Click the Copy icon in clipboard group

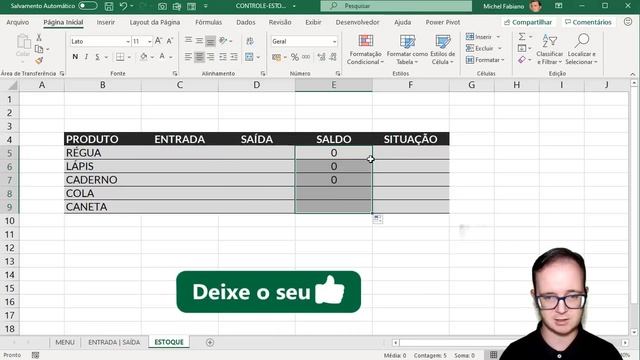tap(39, 49)
